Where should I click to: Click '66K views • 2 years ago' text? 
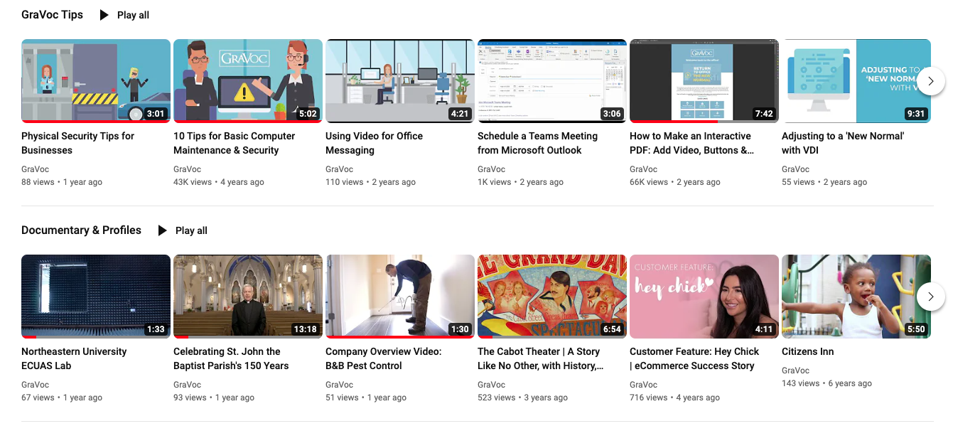[x=675, y=182]
